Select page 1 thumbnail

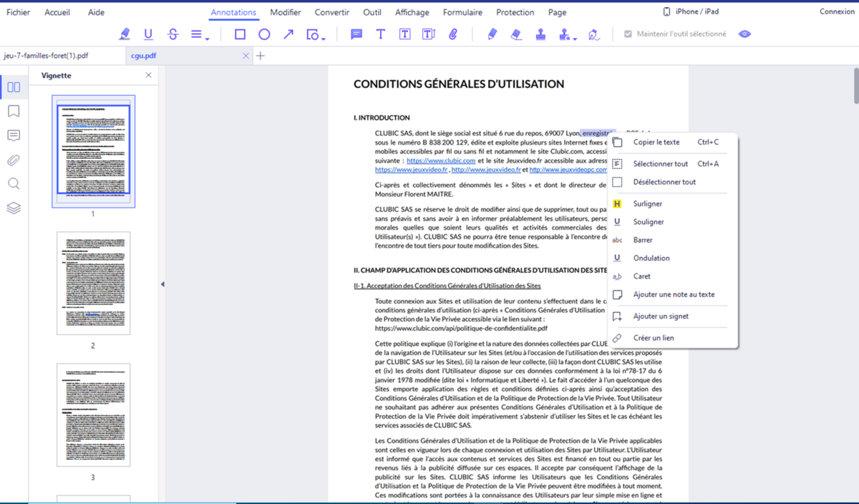pos(93,152)
